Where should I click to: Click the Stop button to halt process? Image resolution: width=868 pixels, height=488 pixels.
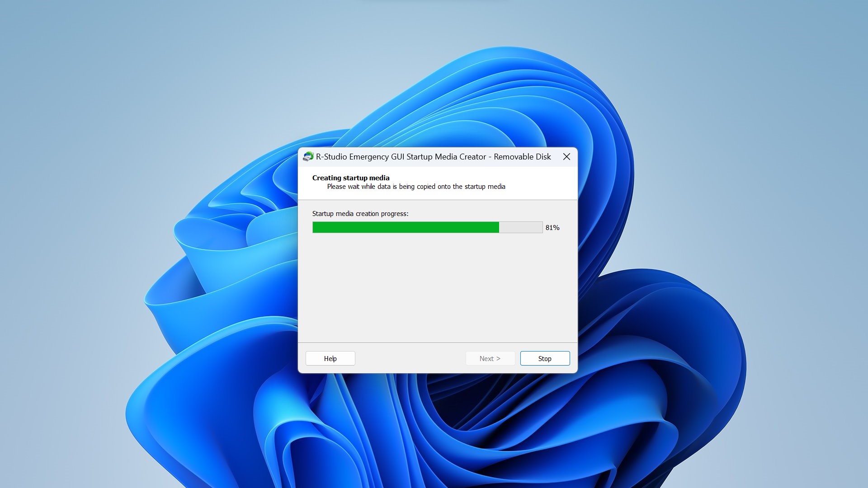click(x=545, y=358)
